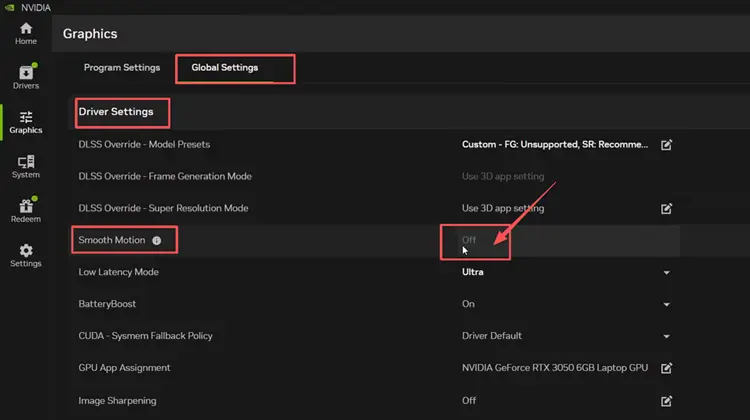Click the GPU App Assignment label
This screenshot has height=420, width=750.
124,368
